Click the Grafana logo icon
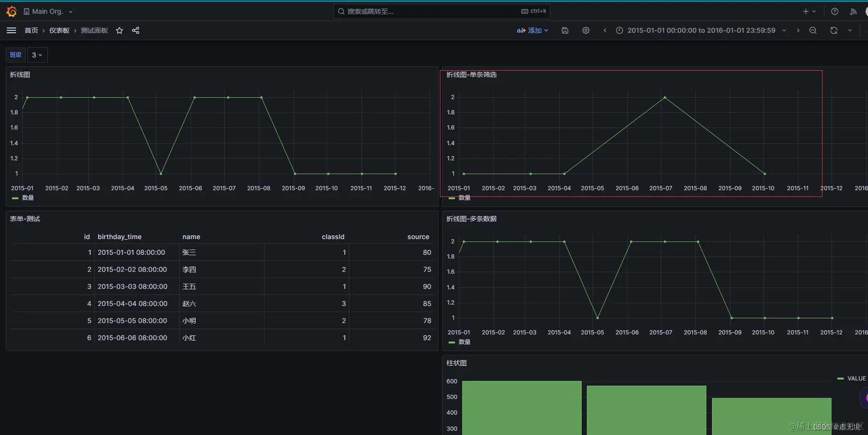This screenshot has width=868, height=435. [x=11, y=11]
